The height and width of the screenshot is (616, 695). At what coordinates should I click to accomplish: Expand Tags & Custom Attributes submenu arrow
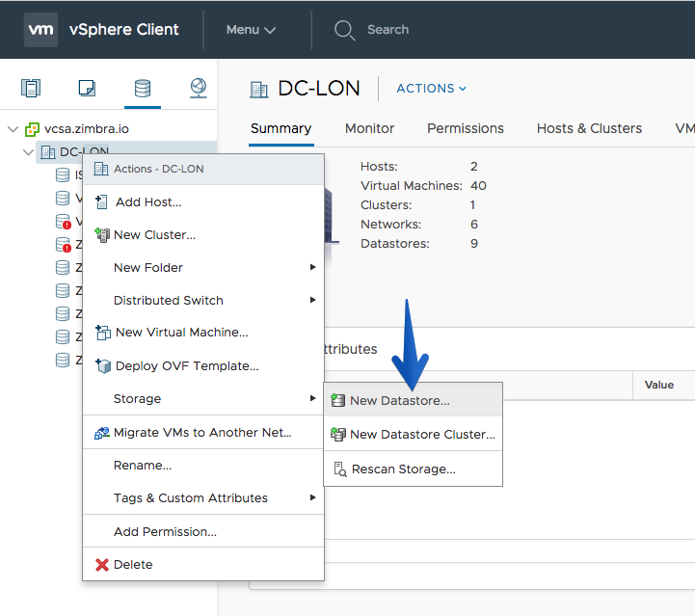tap(313, 497)
